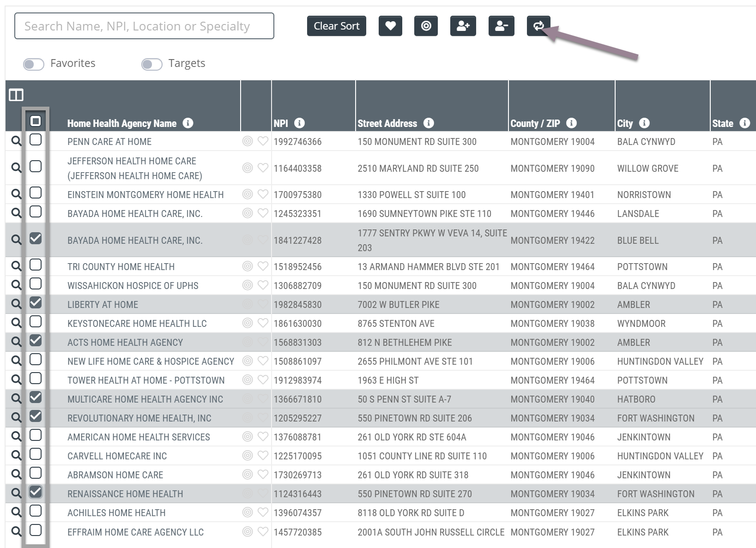Open magnifier details for Abramson Home Care

[x=16, y=475]
